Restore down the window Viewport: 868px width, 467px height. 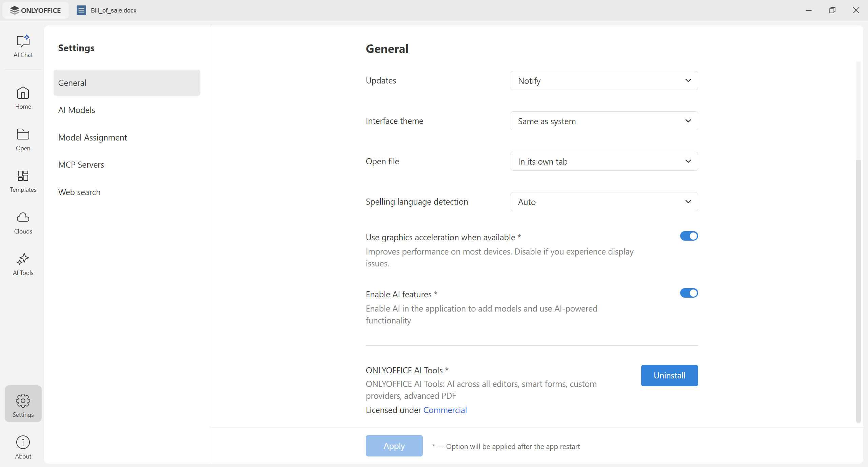point(832,10)
